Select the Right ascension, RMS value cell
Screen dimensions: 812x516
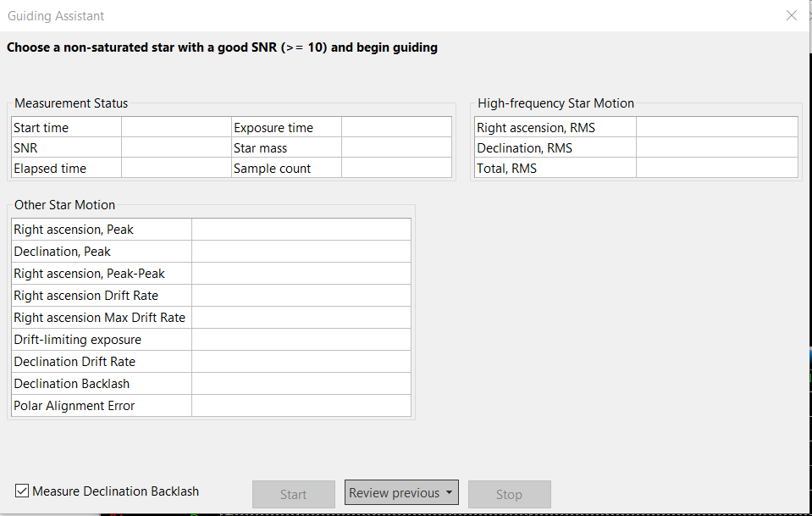[x=716, y=127]
